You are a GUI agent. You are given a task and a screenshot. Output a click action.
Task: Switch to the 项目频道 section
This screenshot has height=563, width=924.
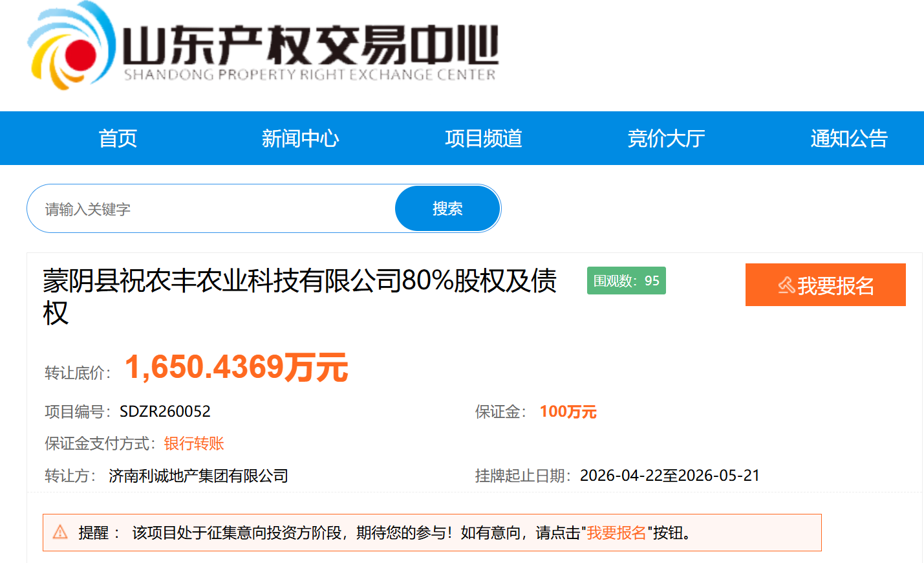[483, 138]
